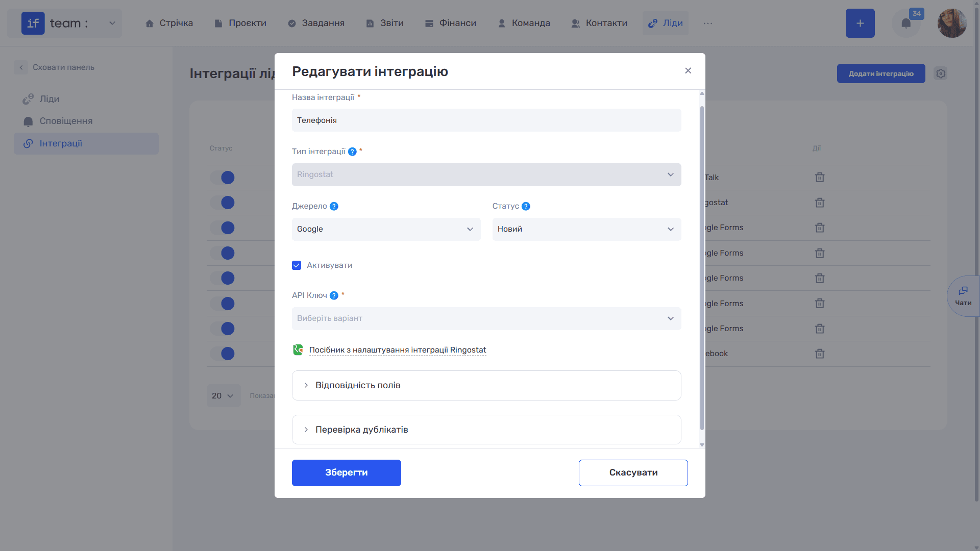Click help icon next to Джерело
The height and width of the screenshot is (551, 980).
pyautogui.click(x=334, y=206)
